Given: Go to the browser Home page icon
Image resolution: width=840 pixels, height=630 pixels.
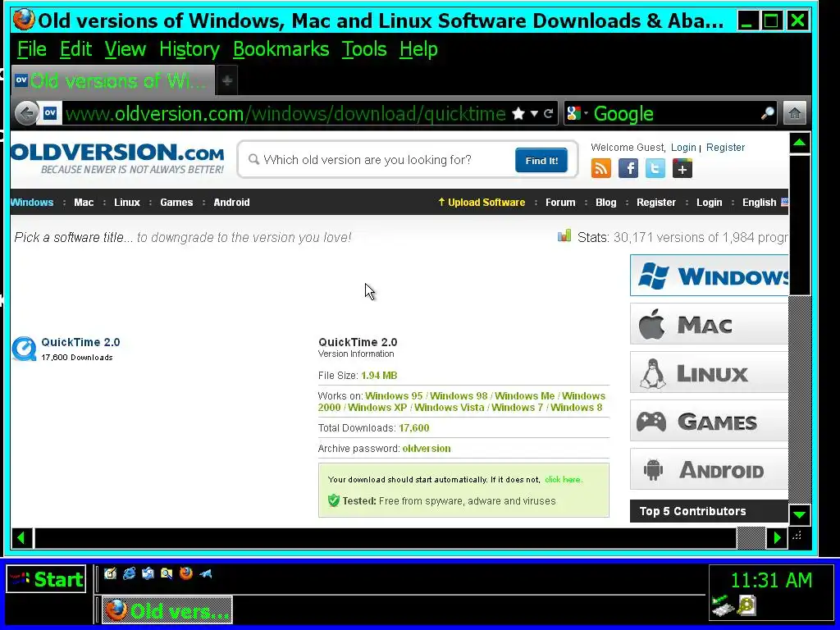Looking at the screenshot, I should (x=795, y=113).
